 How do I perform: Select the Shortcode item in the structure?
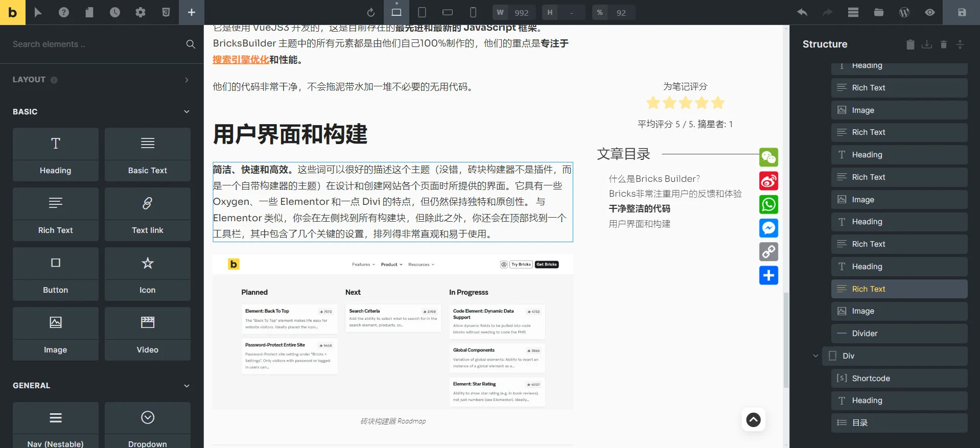[x=899, y=379]
